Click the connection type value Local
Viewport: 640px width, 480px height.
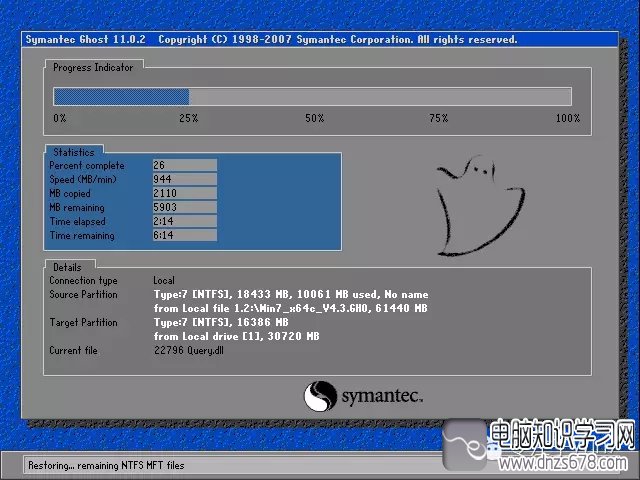pos(164,280)
